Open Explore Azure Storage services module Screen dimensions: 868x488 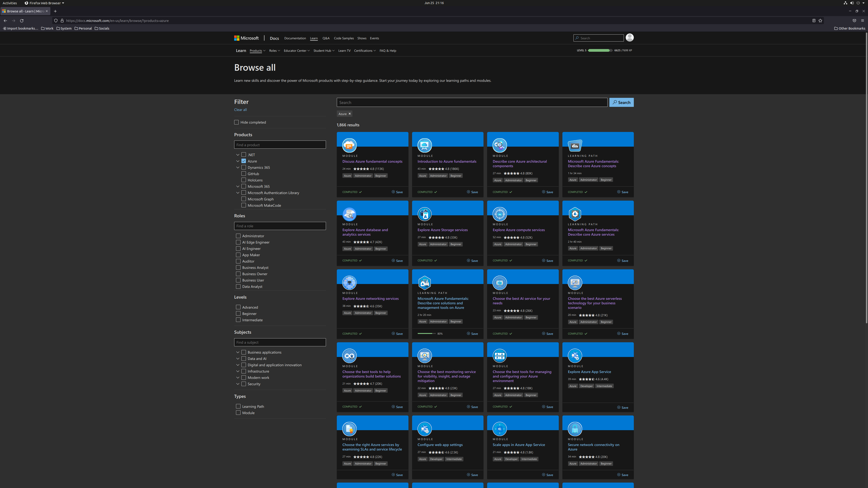pos(442,230)
